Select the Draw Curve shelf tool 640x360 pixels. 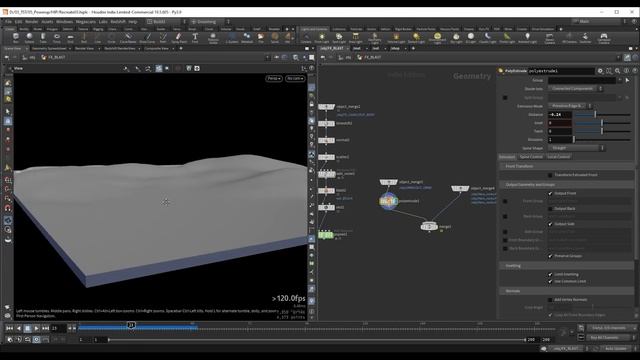coord(147,38)
